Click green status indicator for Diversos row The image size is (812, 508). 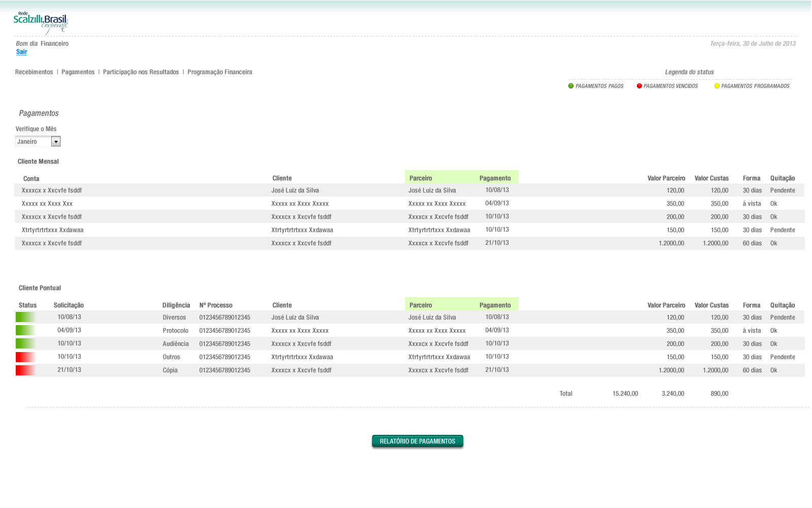[25, 317]
